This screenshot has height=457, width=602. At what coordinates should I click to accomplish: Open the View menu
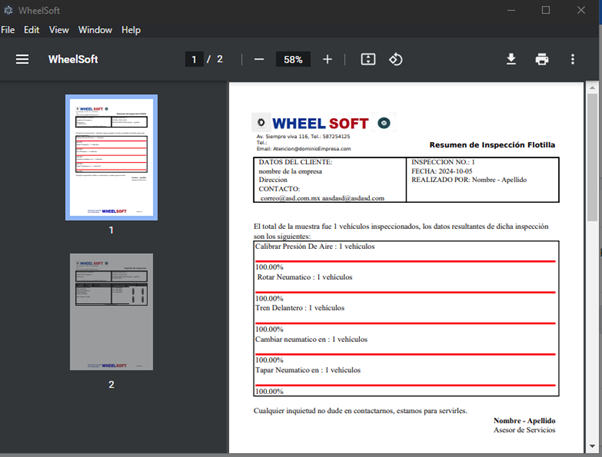coord(59,30)
